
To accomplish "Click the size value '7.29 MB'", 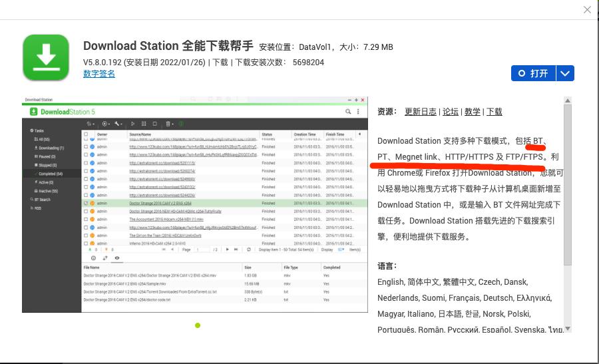I will (x=378, y=47).
